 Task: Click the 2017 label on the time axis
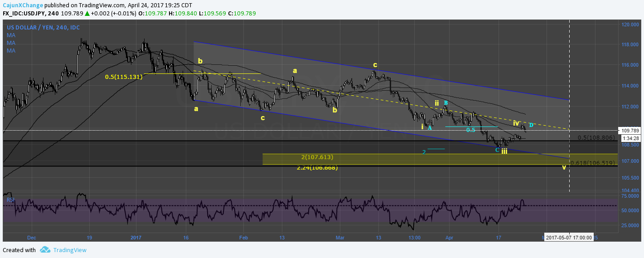tap(136, 238)
